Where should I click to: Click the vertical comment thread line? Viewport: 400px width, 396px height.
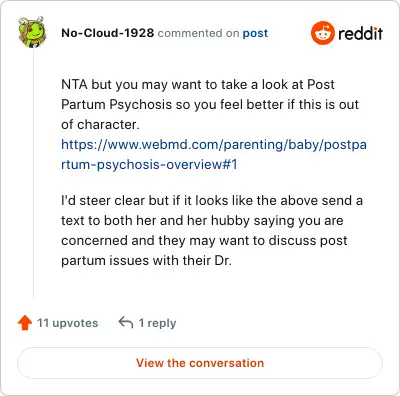[33, 173]
